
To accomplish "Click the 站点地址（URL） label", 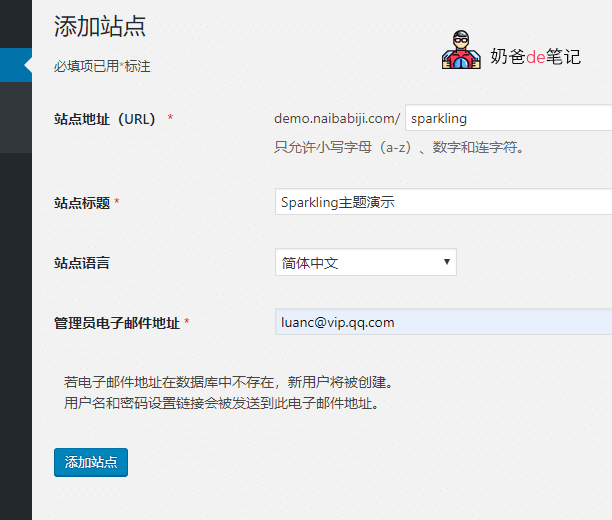I will click(x=105, y=119).
